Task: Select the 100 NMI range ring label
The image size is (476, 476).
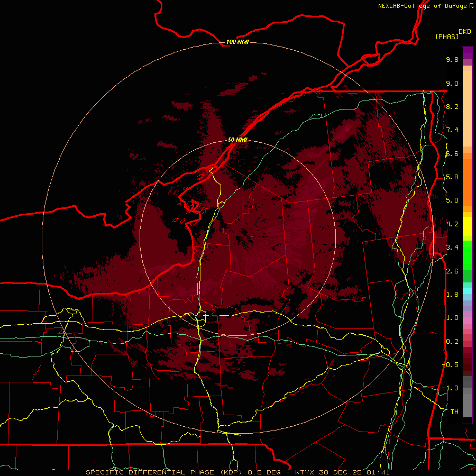Action: click(237, 42)
